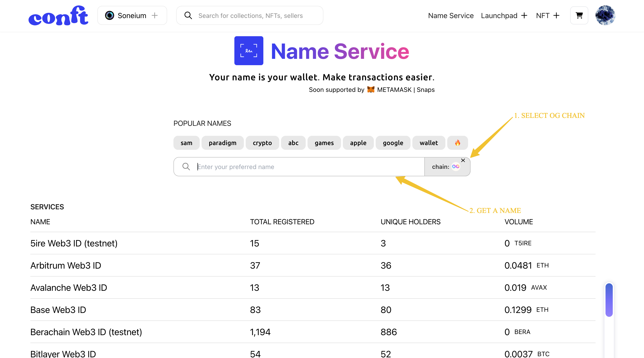Click Berachain total registered 1,194
The width and height of the screenshot is (644, 358).
[x=260, y=332]
